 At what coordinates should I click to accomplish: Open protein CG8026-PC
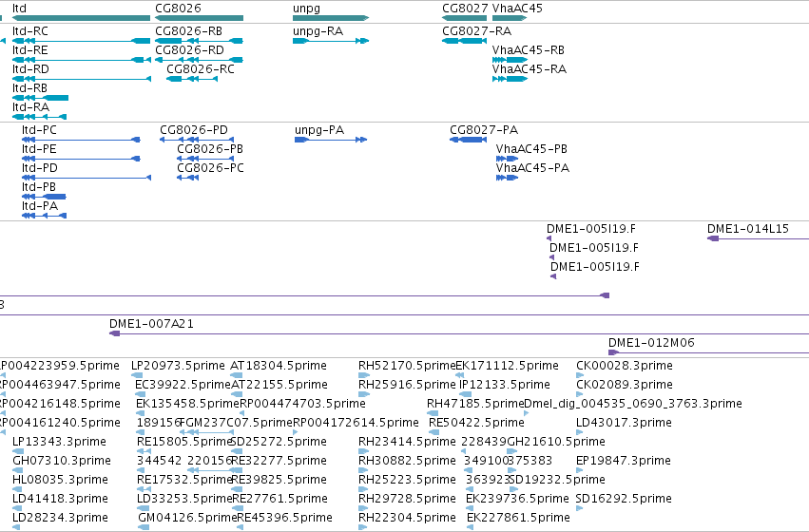tap(210, 168)
